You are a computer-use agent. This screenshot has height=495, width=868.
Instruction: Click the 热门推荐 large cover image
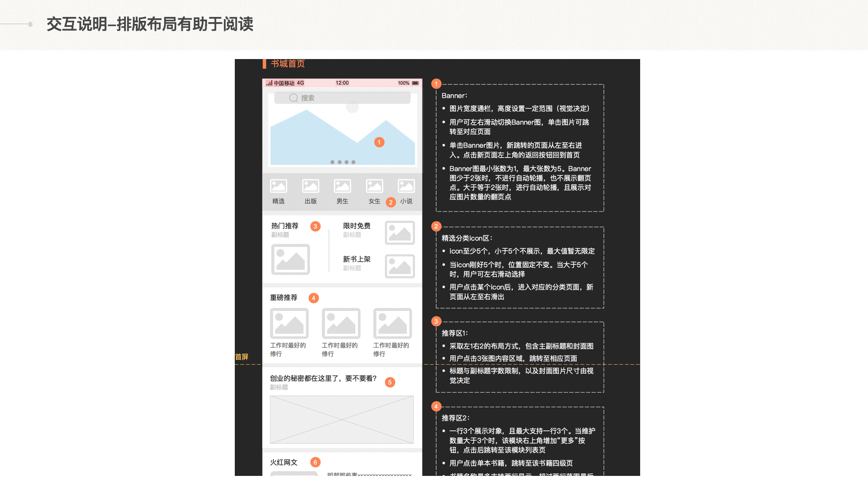(x=290, y=259)
